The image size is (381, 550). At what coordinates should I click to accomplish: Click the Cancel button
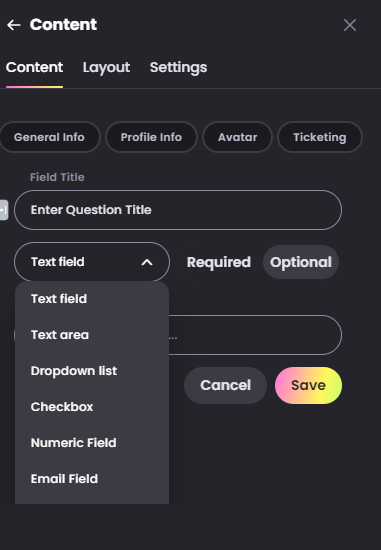tap(225, 385)
